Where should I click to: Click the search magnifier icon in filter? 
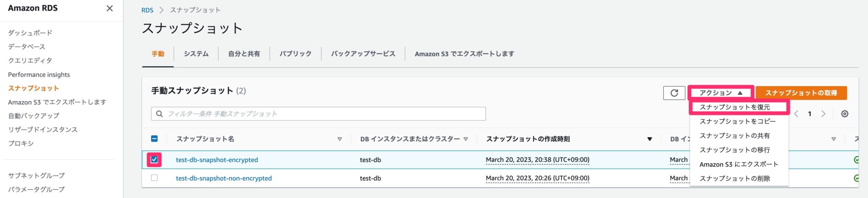[x=159, y=114]
